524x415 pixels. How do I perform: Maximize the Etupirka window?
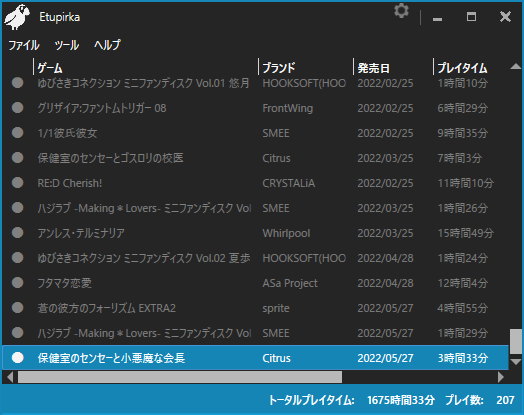[x=471, y=16]
